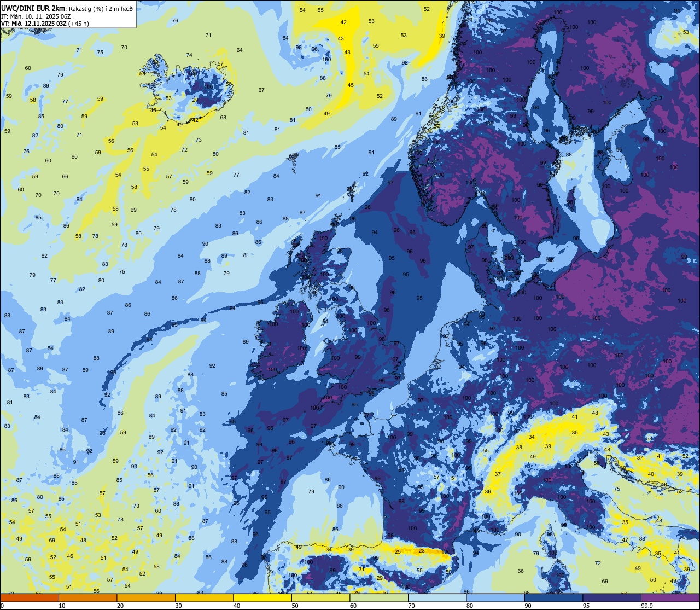Click the purple legend swatch above 99.9
Screen dimensions: 700x610
[670, 597]
